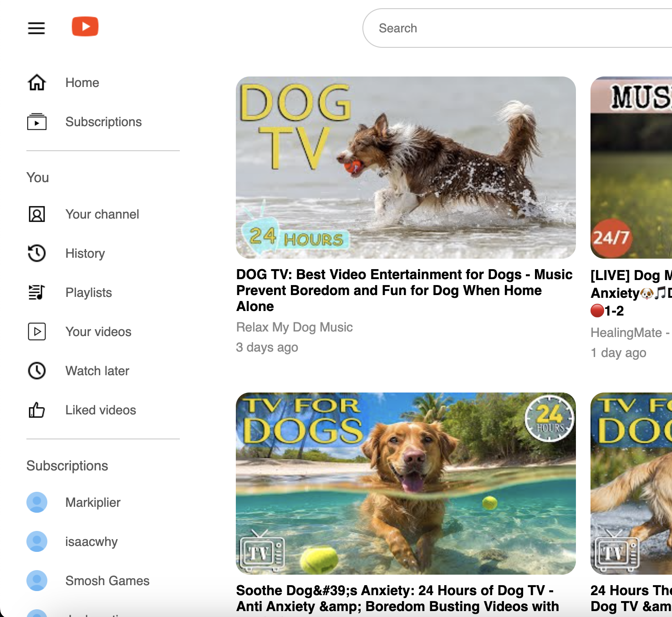672x617 pixels.
Task: Open the Liked videos list
Action: (101, 410)
